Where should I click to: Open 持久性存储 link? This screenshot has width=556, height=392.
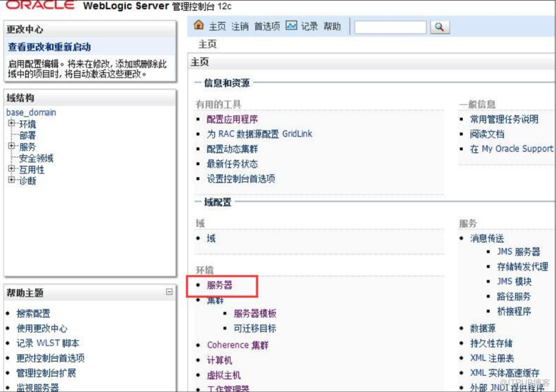click(x=492, y=343)
